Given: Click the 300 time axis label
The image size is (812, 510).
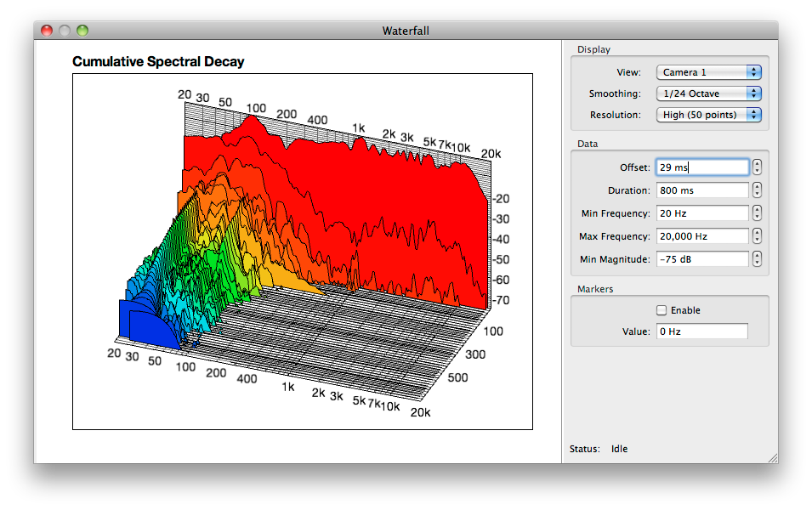Looking at the screenshot, I should pos(475,354).
